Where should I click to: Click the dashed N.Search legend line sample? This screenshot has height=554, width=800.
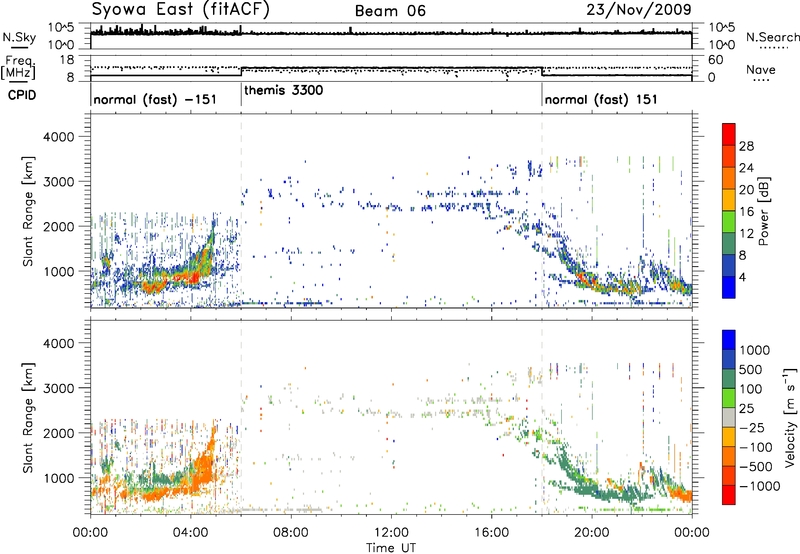[773, 48]
